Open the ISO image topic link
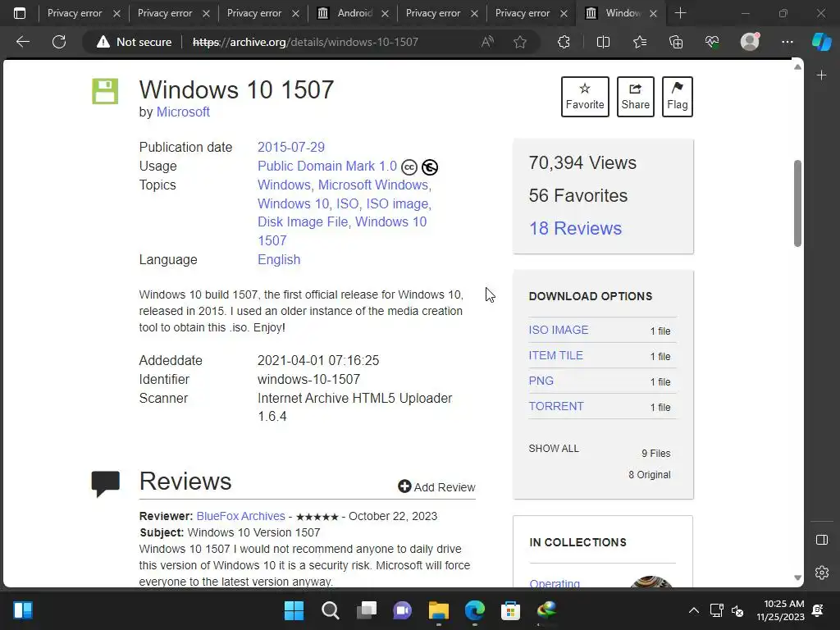840x630 pixels. pyautogui.click(x=397, y=203)
